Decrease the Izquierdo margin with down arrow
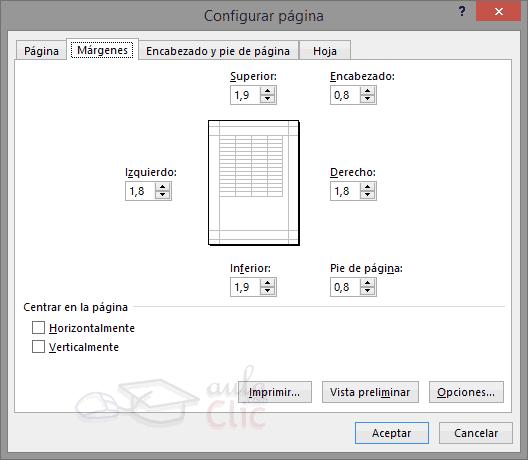The width and height of the screenshot is (528, 460). click(x=163, y=195)
